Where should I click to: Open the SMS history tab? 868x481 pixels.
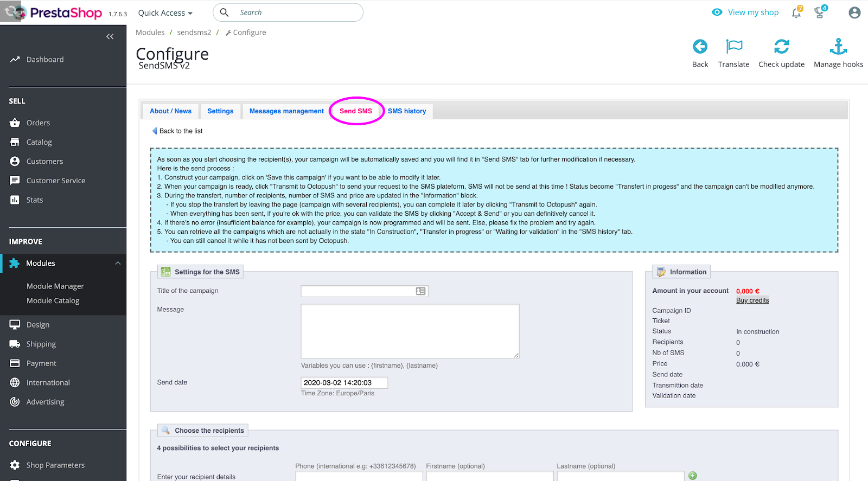tap(407, 111)
